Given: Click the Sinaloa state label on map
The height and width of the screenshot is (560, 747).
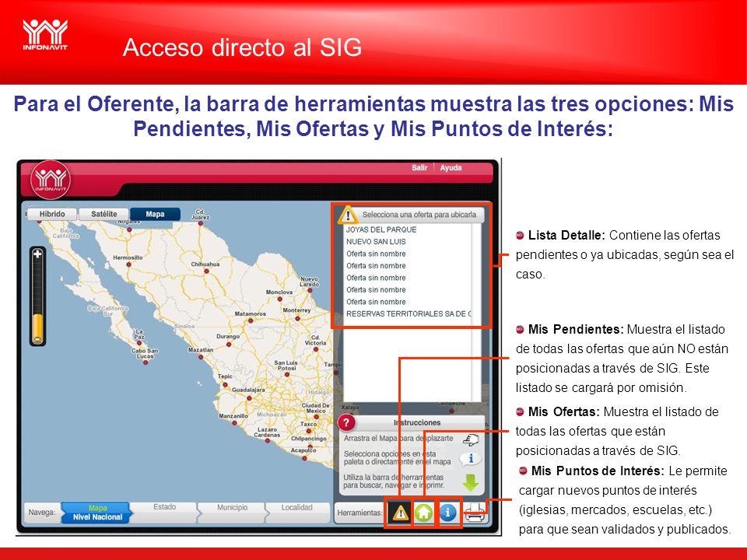Looking at the screenshot, I should pyautogui.click(x=184, y=326).
